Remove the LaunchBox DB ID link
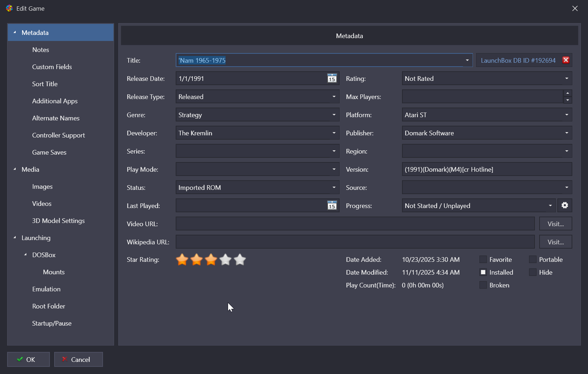 click(x=566, y=60)
